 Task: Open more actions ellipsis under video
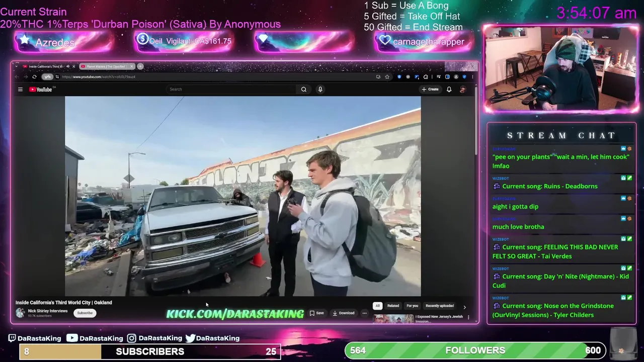365,313
